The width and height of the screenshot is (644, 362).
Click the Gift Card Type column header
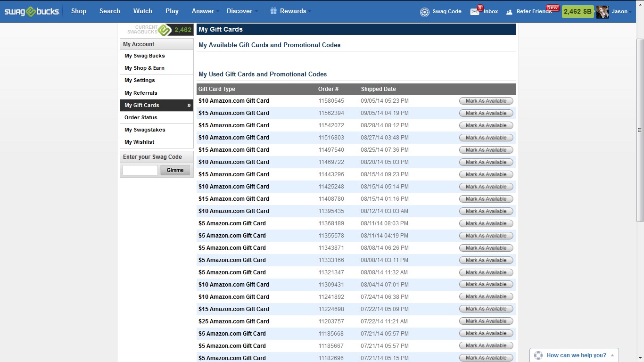point(217,89)
